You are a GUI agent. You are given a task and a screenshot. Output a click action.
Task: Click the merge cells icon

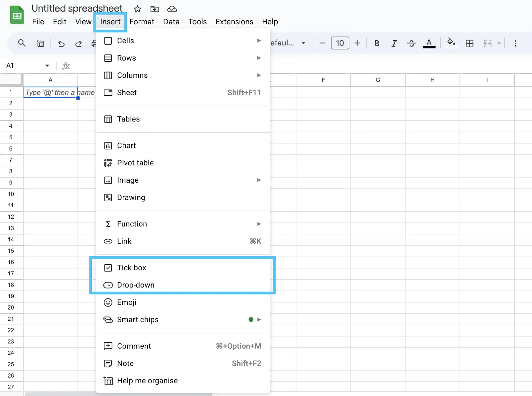(x=487, y=43)
